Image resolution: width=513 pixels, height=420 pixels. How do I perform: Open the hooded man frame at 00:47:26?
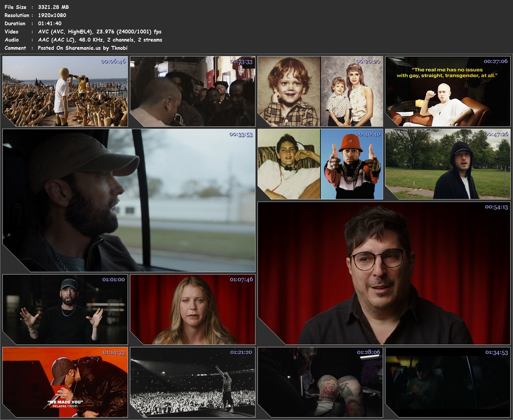point(448,164)
